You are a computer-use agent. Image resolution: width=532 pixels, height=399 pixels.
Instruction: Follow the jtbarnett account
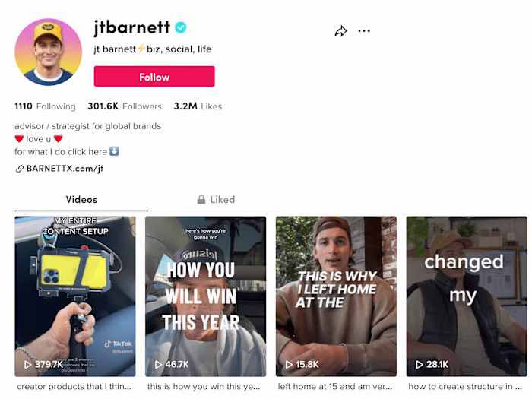[154, 77]
